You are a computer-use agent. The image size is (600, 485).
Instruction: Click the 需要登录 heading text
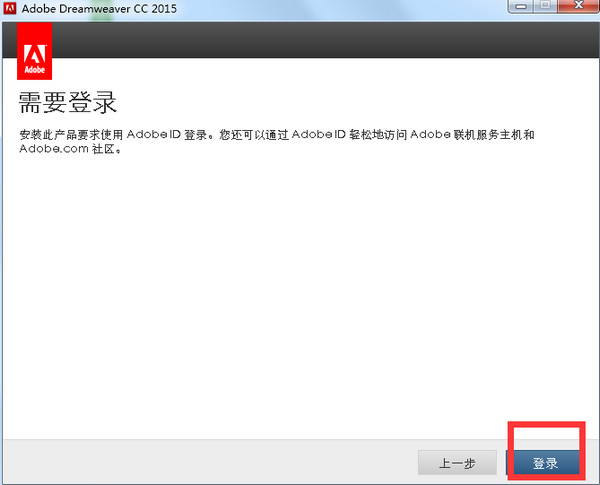[67, 103]
